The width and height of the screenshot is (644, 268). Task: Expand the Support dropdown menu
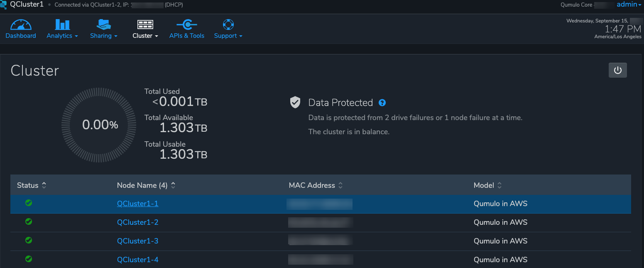click(x=228, y=36)
